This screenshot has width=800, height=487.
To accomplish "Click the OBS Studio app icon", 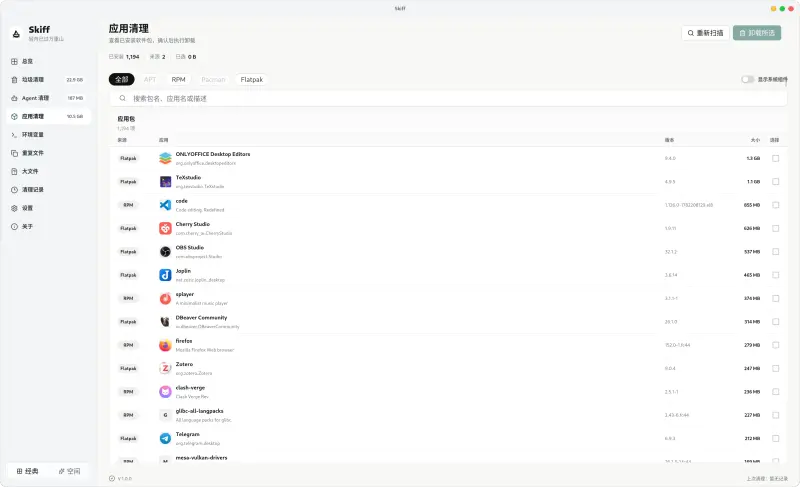I will 165,251.
